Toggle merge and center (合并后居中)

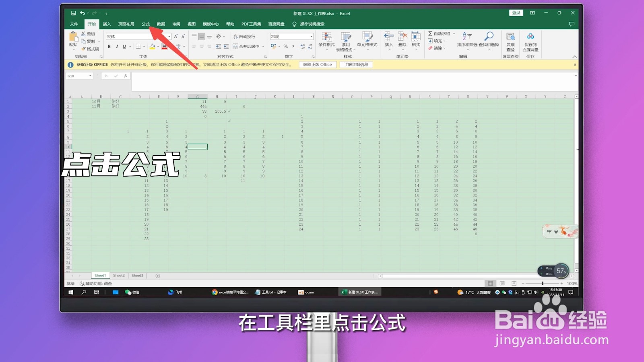(x=247, y=46)
